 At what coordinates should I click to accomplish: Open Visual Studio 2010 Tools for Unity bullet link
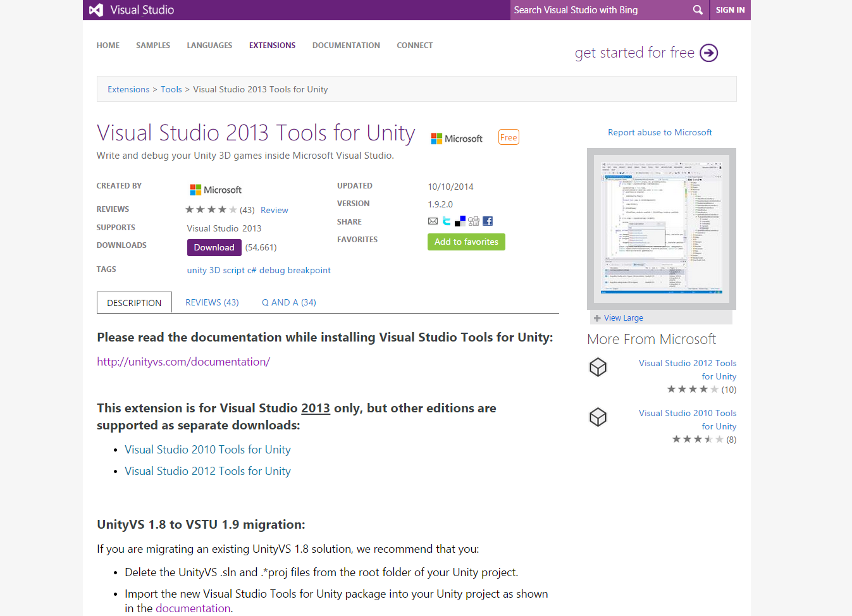(x=207, y=450)
